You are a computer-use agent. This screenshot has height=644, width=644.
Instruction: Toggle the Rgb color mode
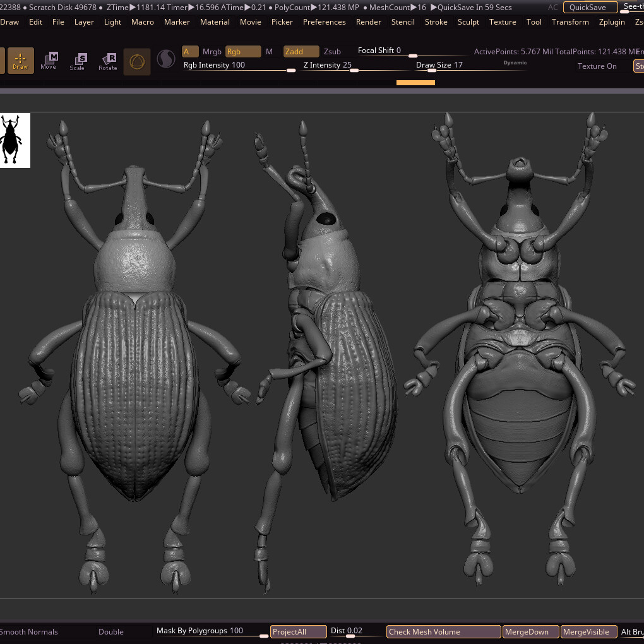pyautogui.click(x=243, y=52)
